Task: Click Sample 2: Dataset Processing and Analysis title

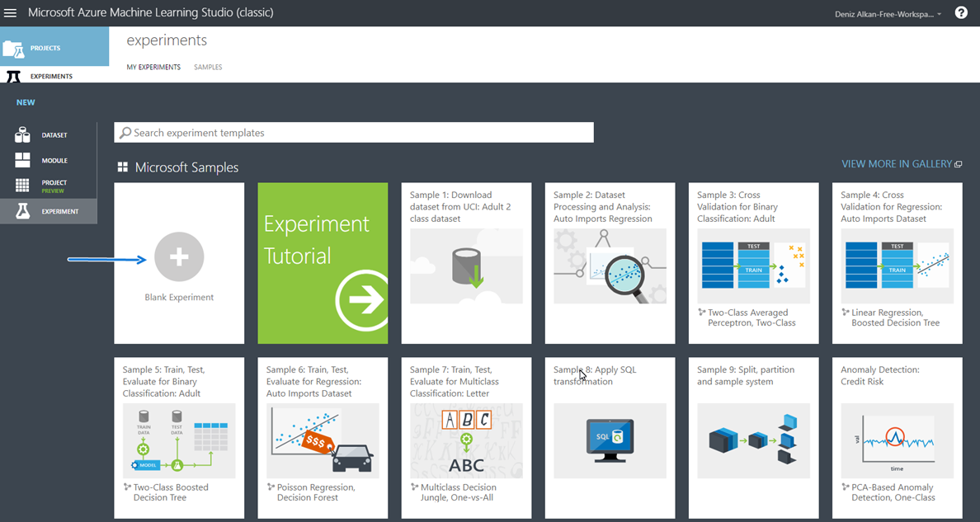Action: [602, 207]
